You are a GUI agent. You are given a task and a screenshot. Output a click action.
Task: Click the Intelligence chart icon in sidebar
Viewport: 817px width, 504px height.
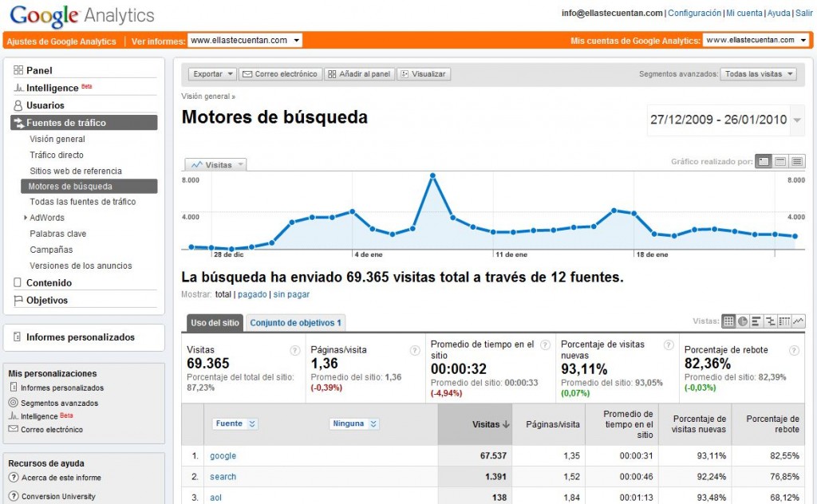[19, 88]
